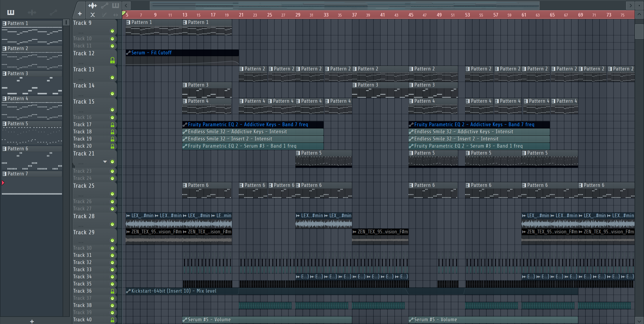
Task: Open menu icon of Pattern 1 clip at bar 5
Action: pyautogui.click(x=128, y=22)
